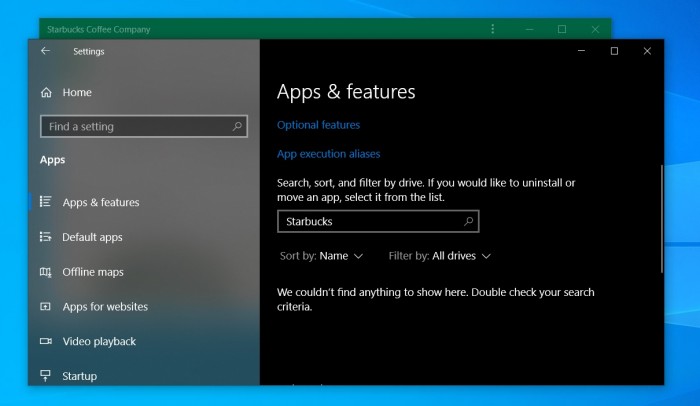The image size is (700, 406).
Task: Click the Apps sidebar category heading
Action: (52, 160)
